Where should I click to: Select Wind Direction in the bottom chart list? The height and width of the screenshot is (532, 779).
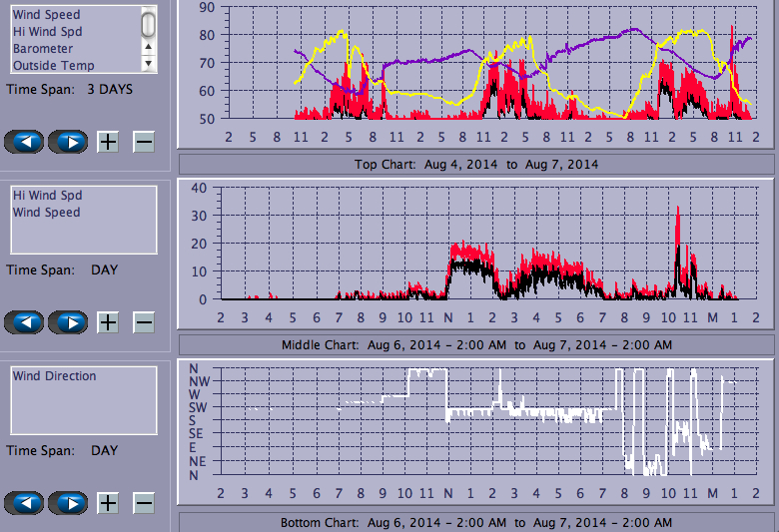click(54, 376)
